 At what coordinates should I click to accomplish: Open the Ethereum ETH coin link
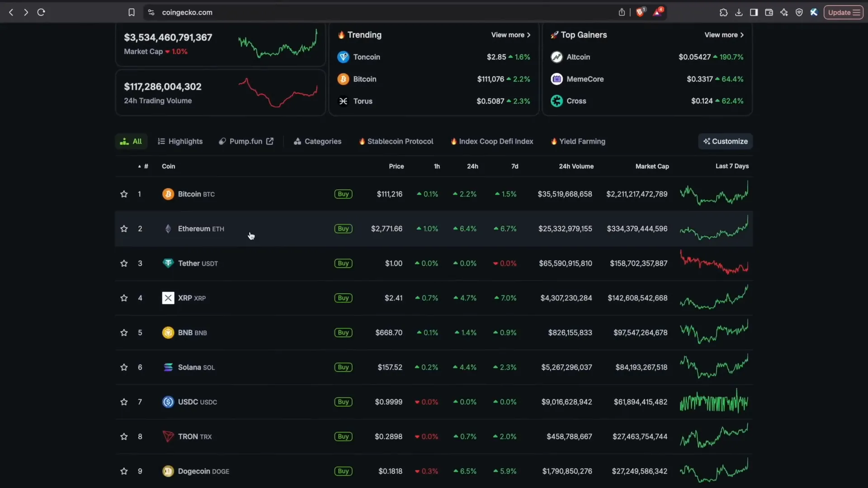pyautogui.click(x=201, y=229)
